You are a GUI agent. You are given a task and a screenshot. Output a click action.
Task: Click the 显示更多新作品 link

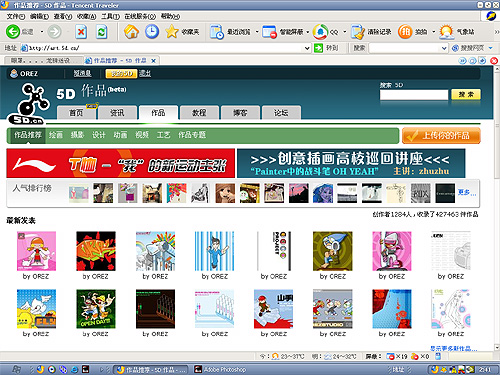point(454,348)
